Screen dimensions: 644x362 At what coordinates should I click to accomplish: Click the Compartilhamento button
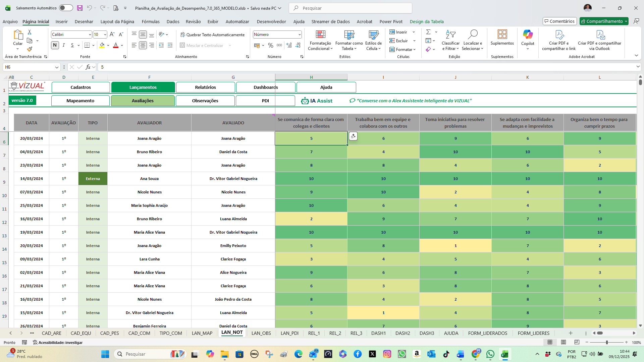pos(604,21)
